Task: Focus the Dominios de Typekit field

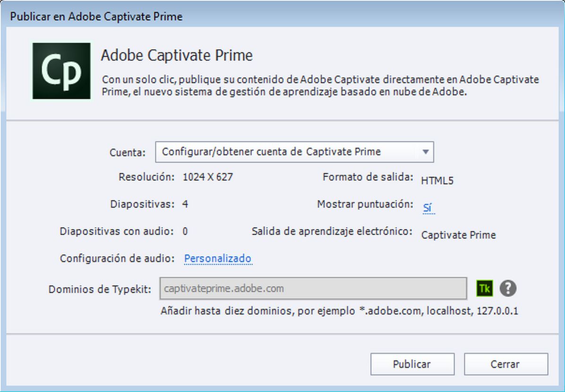Action: [313, 288]
